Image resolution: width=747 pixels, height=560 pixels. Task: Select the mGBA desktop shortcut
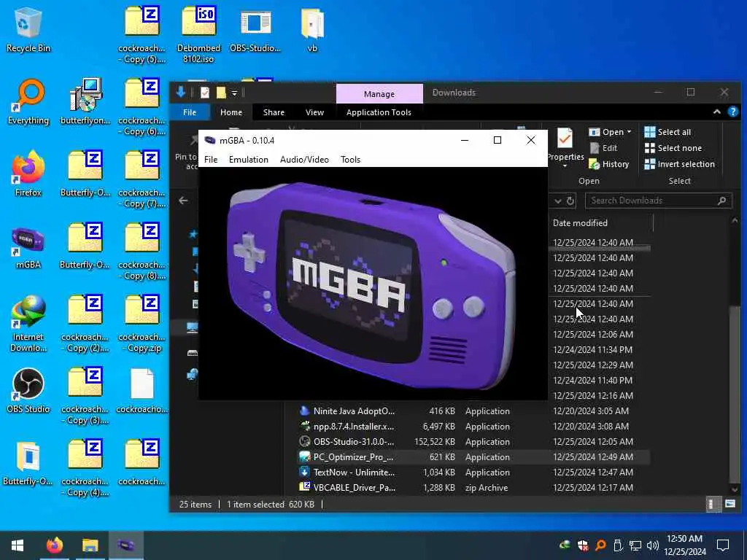tap(28, 246)
